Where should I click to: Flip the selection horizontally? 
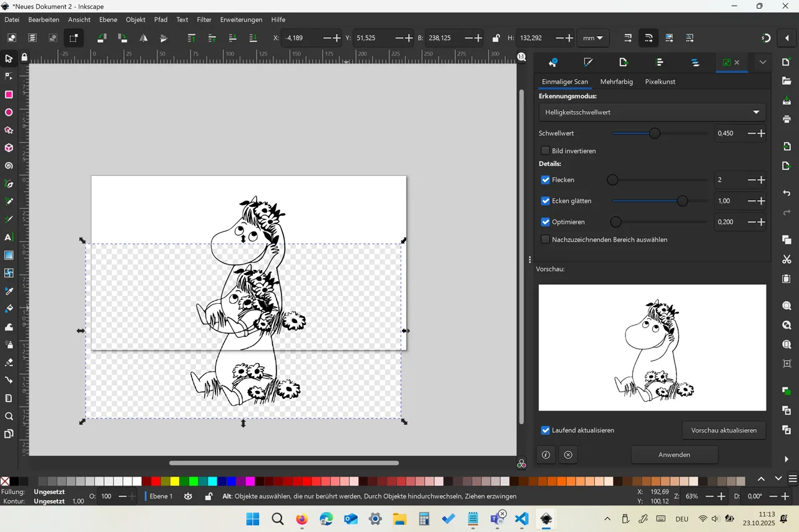point(144,38)
